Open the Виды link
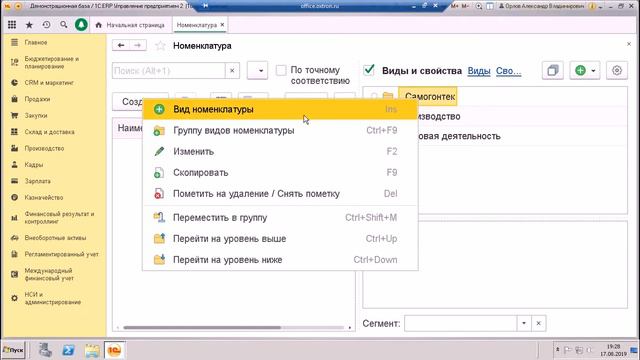The width and height of the screenshot is (640, 360). tap(479, 71)
